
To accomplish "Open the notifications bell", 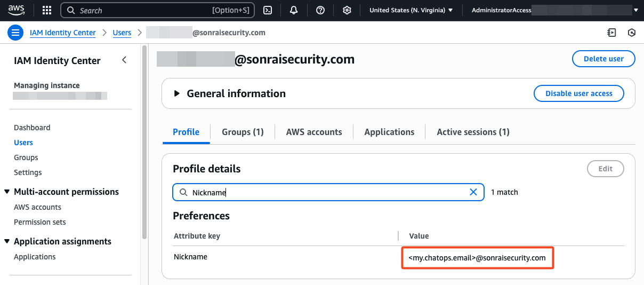I will [294, 10].
